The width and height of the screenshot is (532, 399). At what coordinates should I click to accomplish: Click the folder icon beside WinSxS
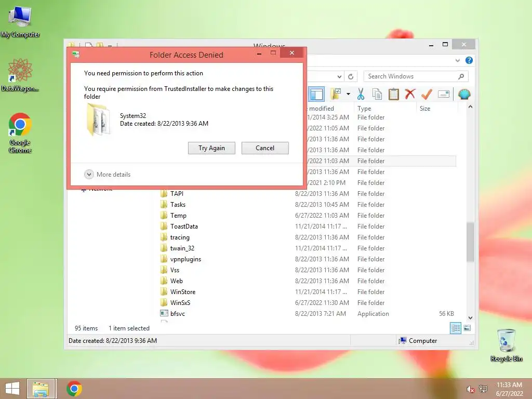pos(164,302)
